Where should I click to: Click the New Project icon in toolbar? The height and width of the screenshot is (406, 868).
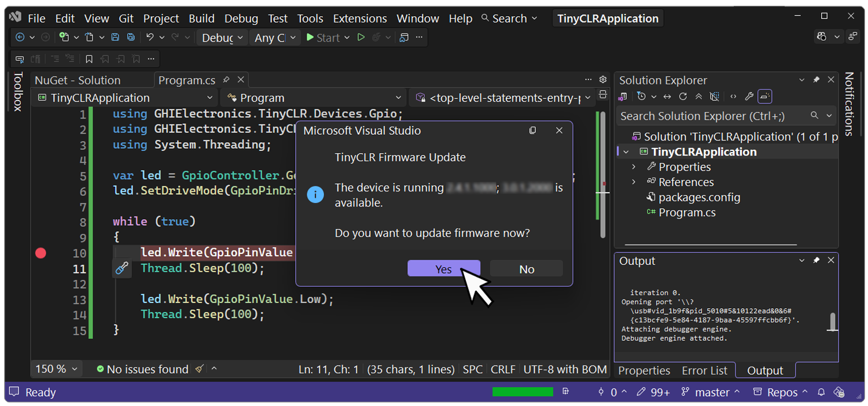point(64,37)
